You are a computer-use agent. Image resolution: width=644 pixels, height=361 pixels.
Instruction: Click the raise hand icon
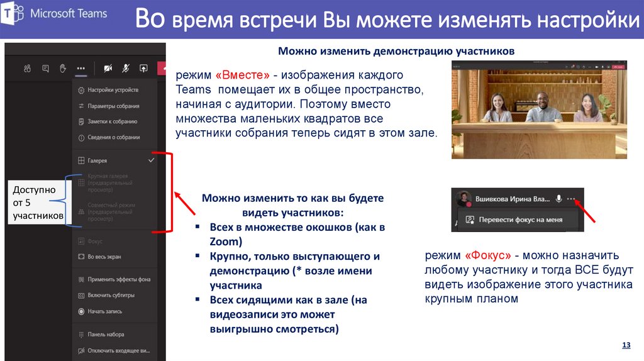[63, 69]
